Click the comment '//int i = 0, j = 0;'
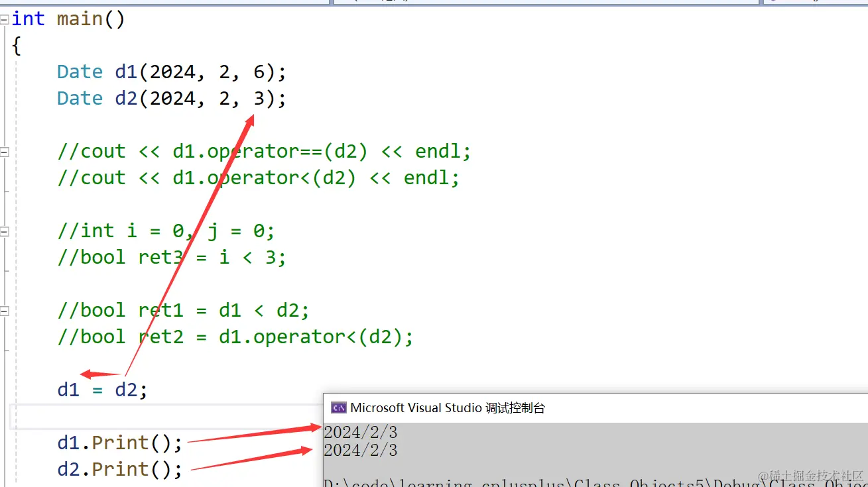Viewport: 868px width, 487px height. coord(166,231)
